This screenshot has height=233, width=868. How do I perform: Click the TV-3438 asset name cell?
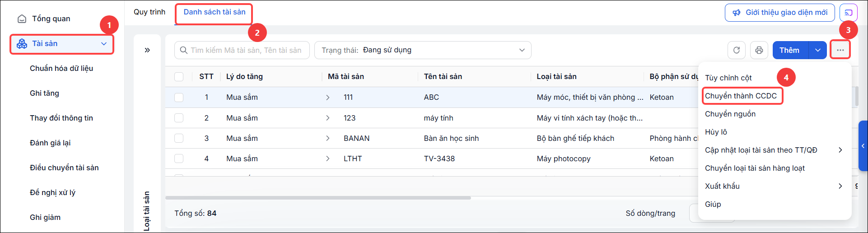439,158
